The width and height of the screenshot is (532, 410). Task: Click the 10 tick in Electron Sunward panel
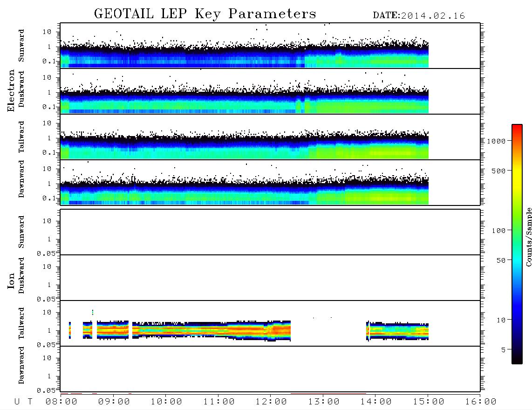[x=47, y=32]
